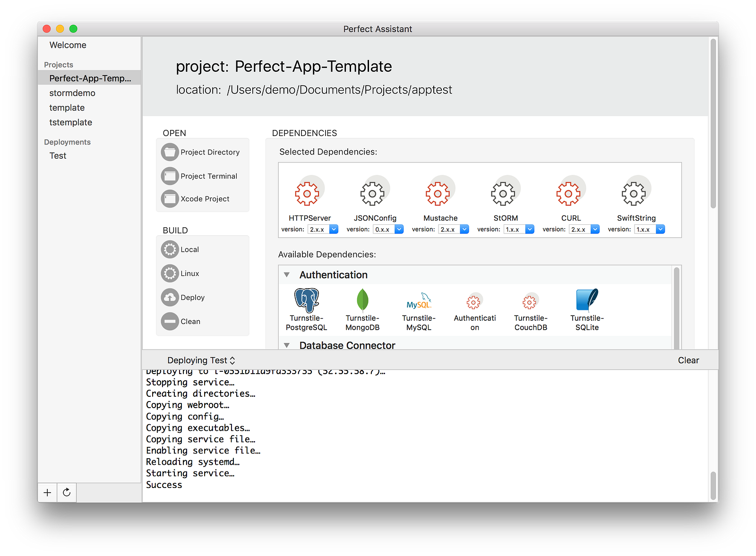This screenshot has width=756, height=556.
Task: Click the Available Dependencies scrollbar
Action: [x=676, y=308]
